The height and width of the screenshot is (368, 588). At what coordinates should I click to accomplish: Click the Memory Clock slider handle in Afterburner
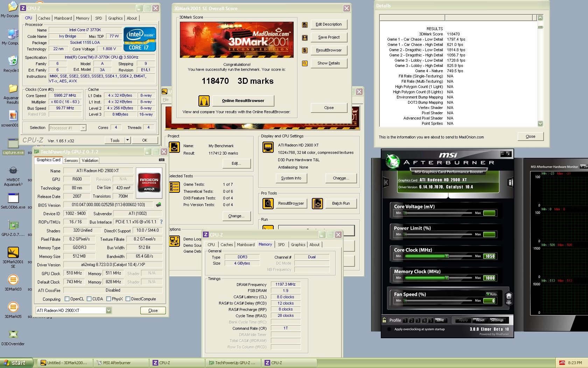pos(447,278)
